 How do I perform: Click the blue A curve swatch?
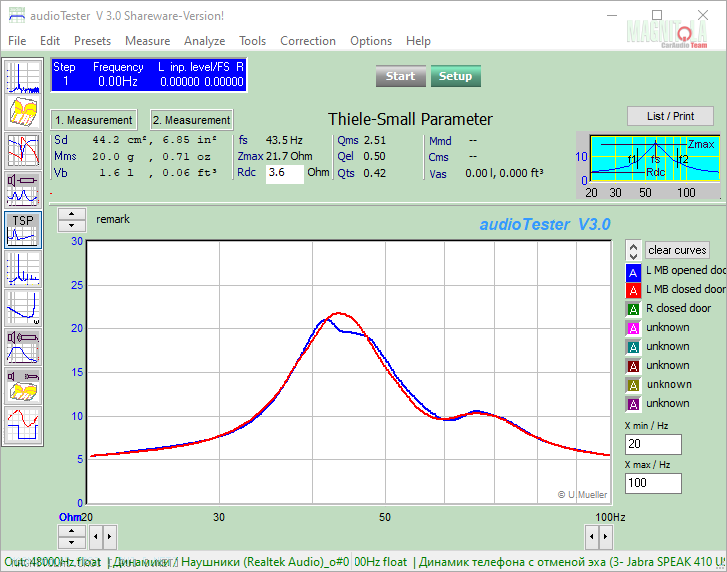[633, 272]
